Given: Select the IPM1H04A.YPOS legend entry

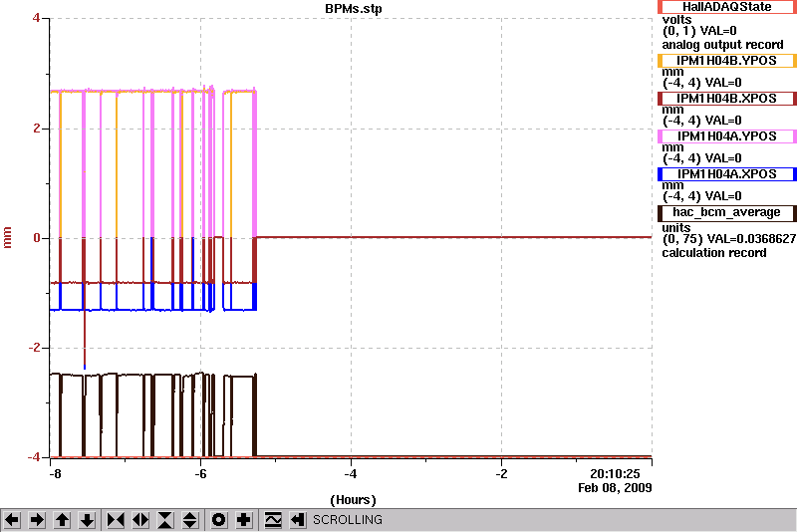Looking at the screenshot, I should point(727,136).
